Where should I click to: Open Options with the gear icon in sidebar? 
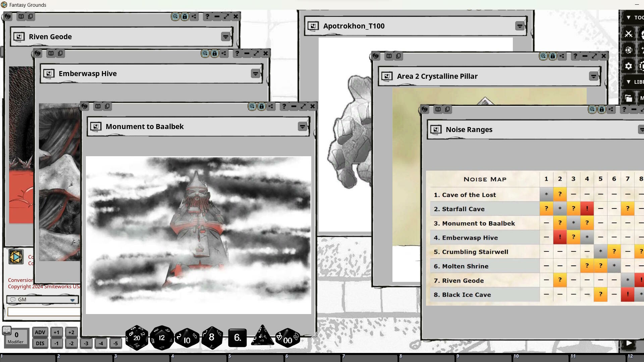(x=628, y=66)
